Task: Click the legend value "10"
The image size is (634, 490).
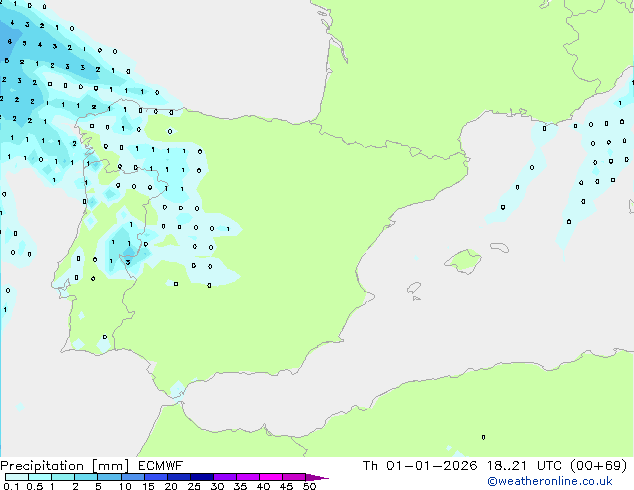Action: [x=125, y=486]
